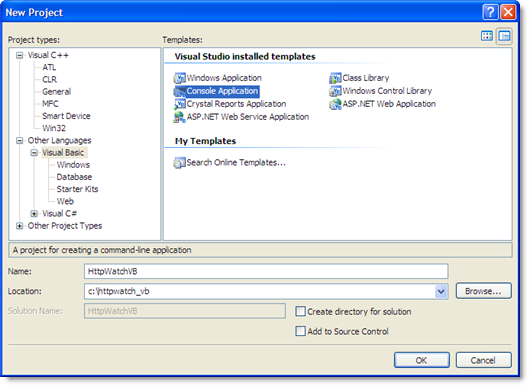
Task: Select Starter Kits project type
Action: [77, 189]
